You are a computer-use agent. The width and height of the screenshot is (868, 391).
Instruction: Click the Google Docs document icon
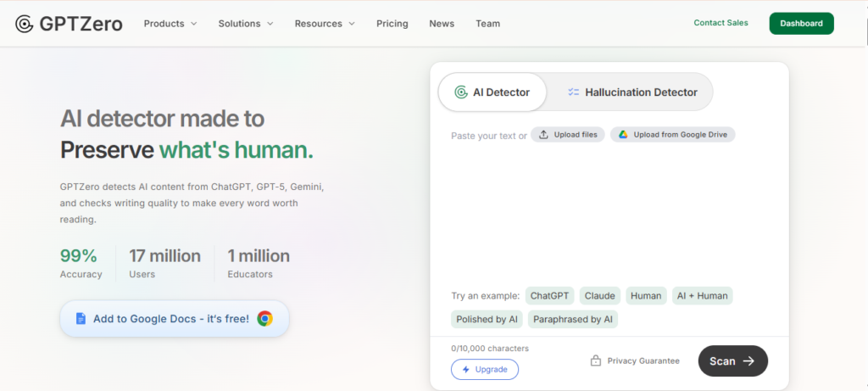click(x=81, y=318)
